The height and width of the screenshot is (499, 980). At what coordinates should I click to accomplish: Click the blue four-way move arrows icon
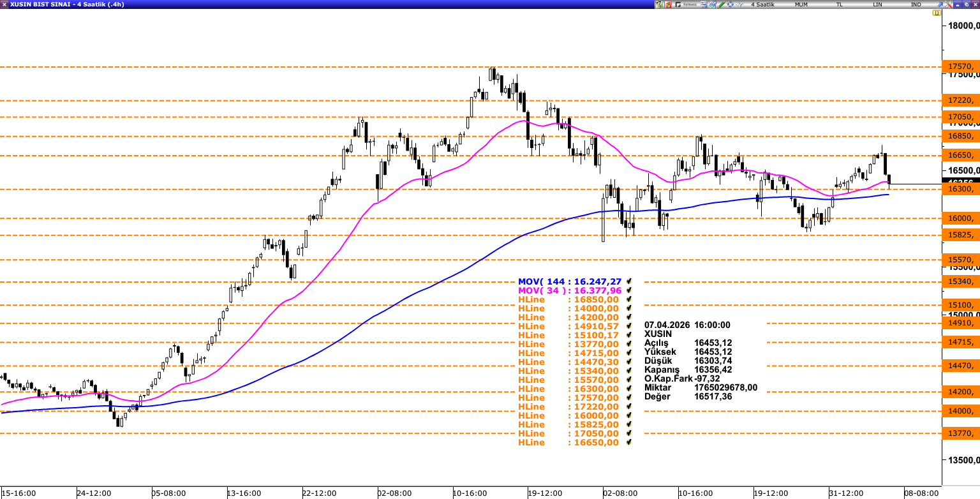coord(731,4)
